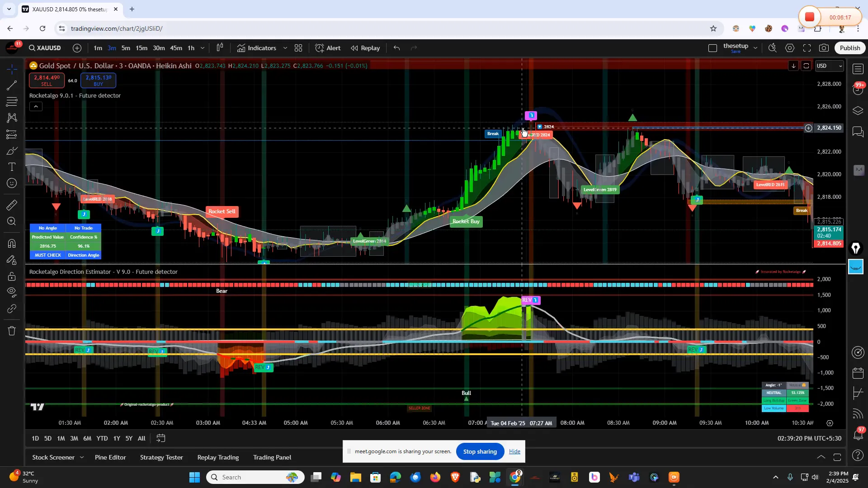The image size is (868, 488).
Task: Expand the Stock Screener dropdown
Action: [82, 457]
